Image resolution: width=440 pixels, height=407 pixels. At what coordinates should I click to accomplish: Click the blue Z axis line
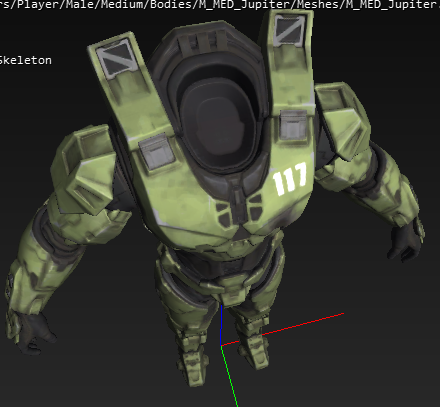(221, 325)
